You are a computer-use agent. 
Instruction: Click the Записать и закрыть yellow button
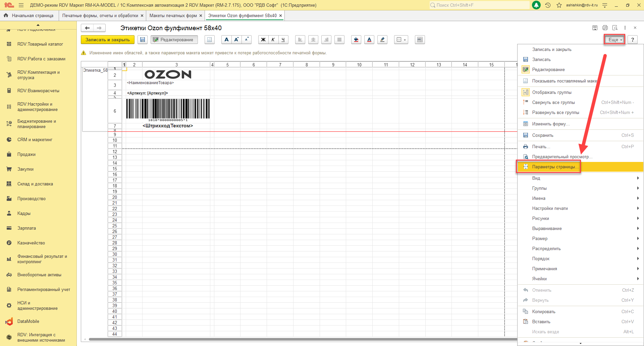108,40
